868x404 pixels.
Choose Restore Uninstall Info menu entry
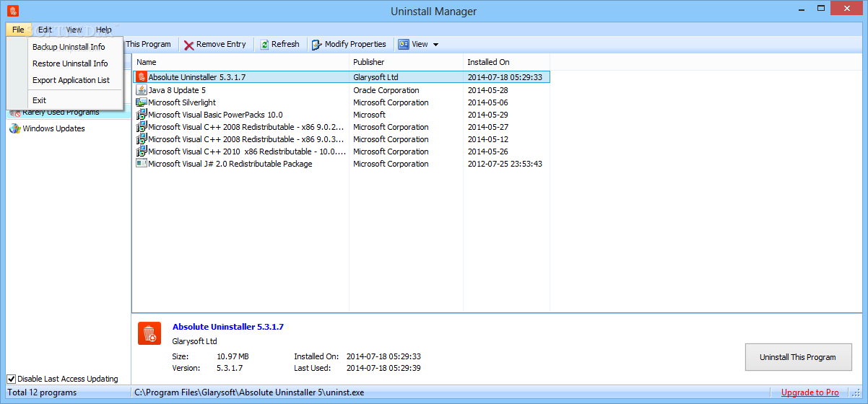(69, 63)
